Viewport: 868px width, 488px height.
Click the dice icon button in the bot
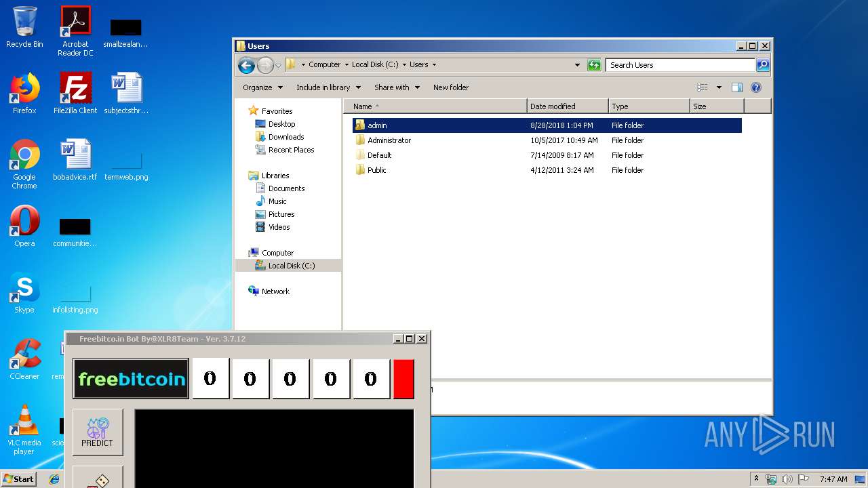(98, 478)
